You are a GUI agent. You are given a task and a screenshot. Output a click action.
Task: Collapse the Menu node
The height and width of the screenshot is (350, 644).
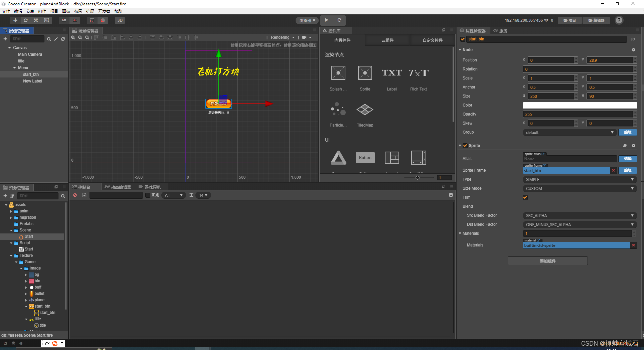15,68
